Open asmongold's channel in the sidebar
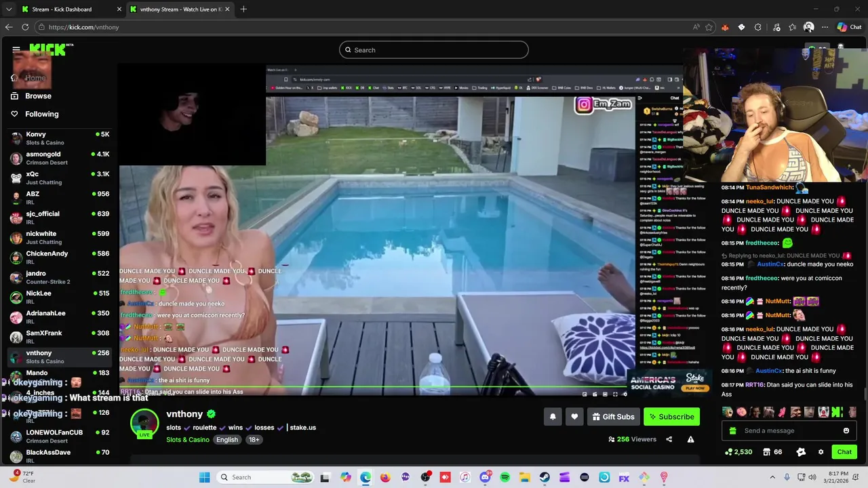Viewport: 868px width, 488px height. point(60,158)
